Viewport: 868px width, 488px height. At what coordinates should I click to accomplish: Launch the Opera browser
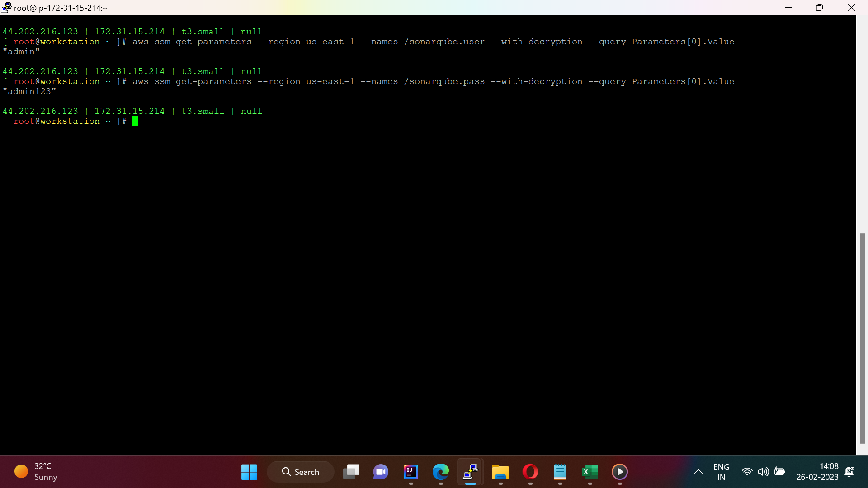[x=530, y=472]
